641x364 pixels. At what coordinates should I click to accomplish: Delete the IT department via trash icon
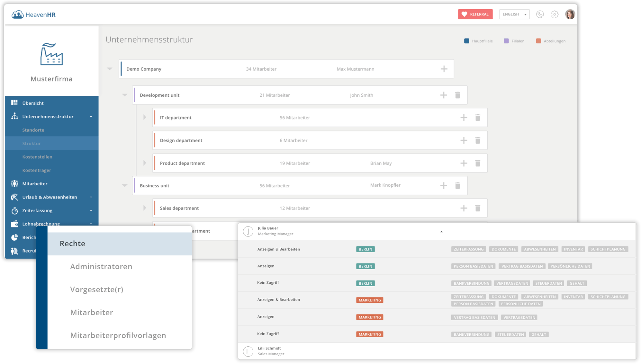(x=478, y=118)
